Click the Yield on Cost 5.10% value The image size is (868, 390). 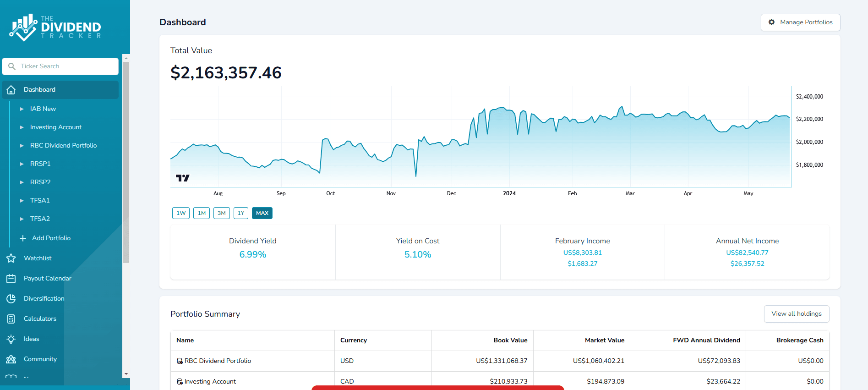[x=418, y=255]
